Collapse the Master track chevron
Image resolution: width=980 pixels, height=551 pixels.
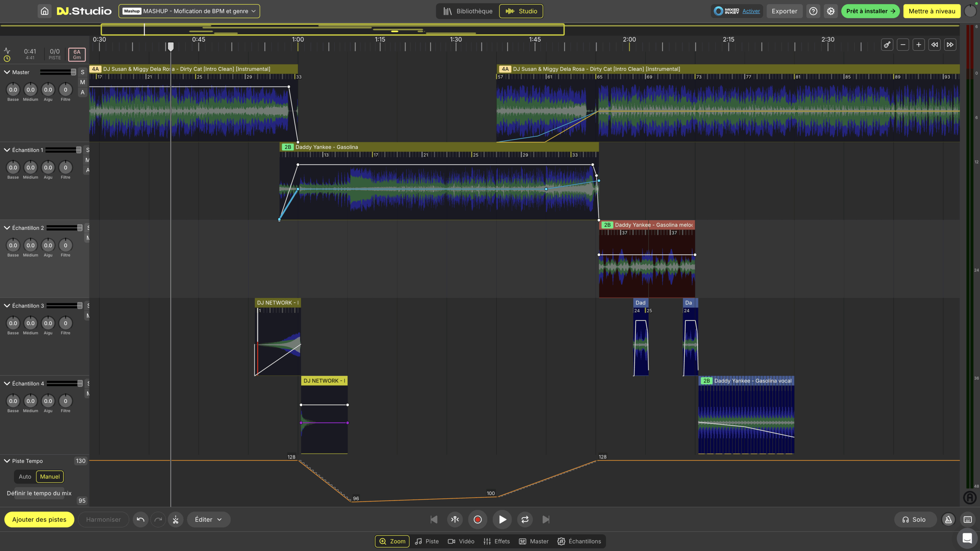pyautogui.click(x=7, y=72)
